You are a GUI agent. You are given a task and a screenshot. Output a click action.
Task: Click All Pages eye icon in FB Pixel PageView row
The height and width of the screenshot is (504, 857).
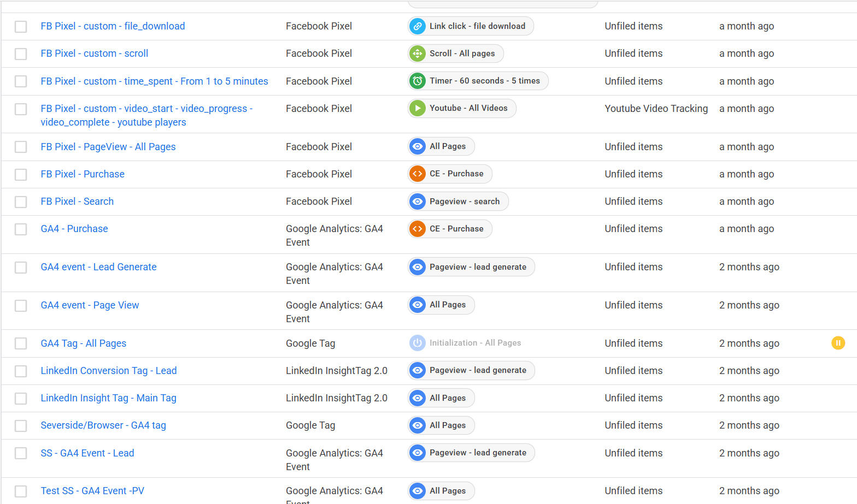(x=418, y=146)
